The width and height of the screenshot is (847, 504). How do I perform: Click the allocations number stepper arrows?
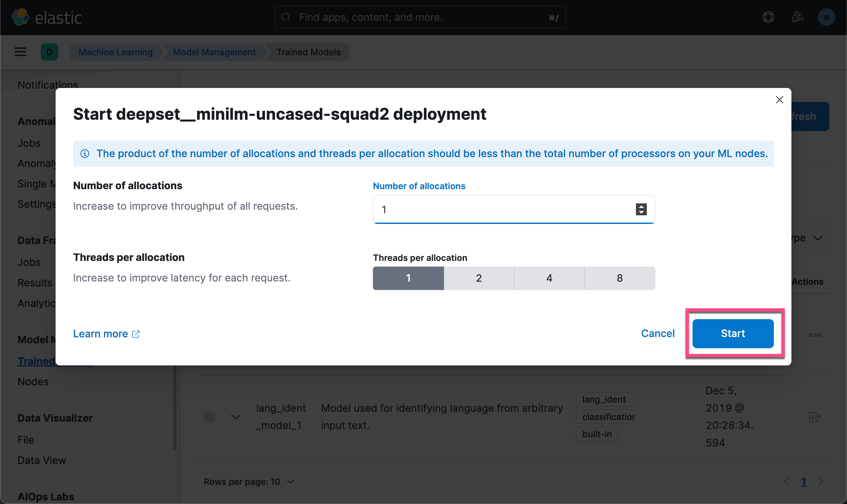click(x=641, y=209)
